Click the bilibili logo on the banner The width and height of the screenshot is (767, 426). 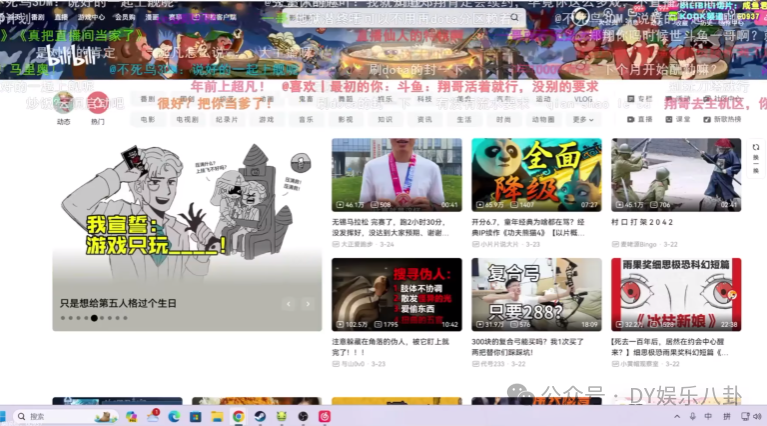[70, 57]
